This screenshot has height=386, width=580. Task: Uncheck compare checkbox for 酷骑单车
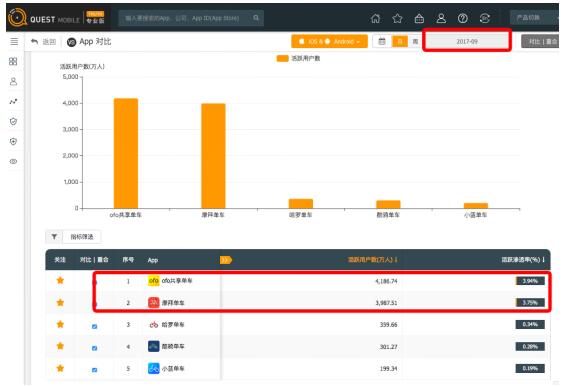tap(94, 348)
